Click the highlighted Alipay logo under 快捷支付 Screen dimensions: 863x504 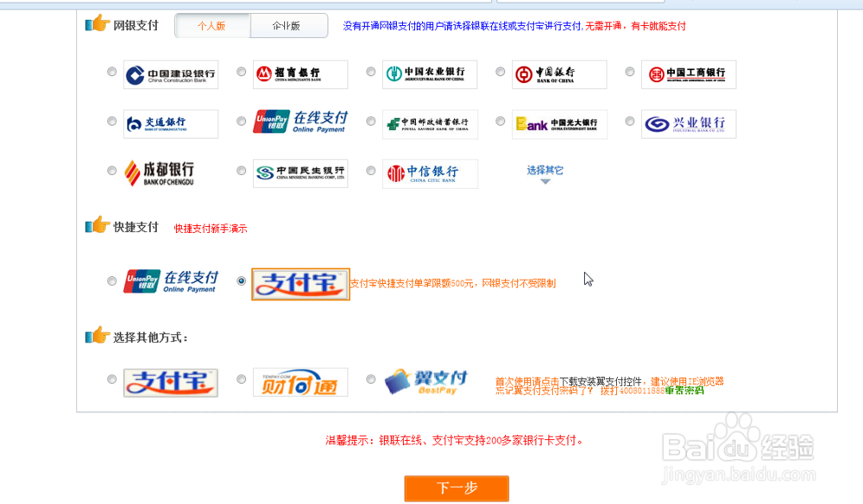point(300,284)
